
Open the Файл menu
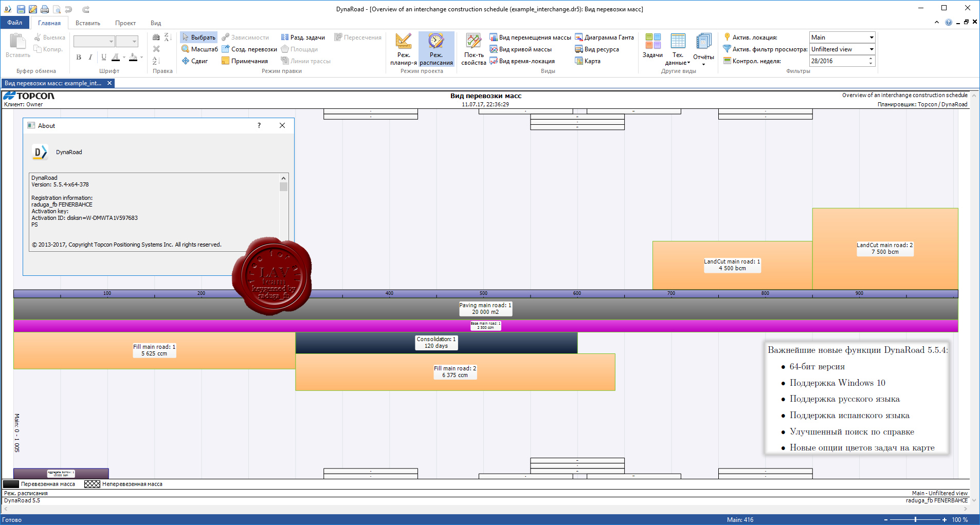pos(15,23)
